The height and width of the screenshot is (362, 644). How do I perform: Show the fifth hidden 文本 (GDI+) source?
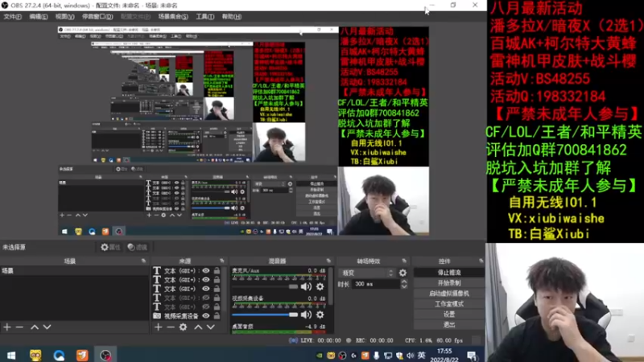[206, 307]
